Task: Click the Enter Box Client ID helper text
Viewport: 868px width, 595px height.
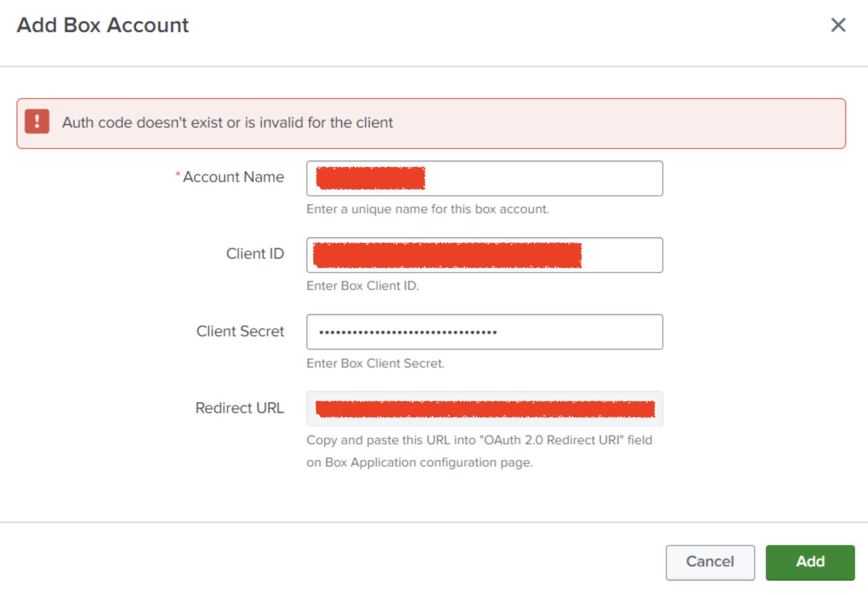Action: (362, 285)
